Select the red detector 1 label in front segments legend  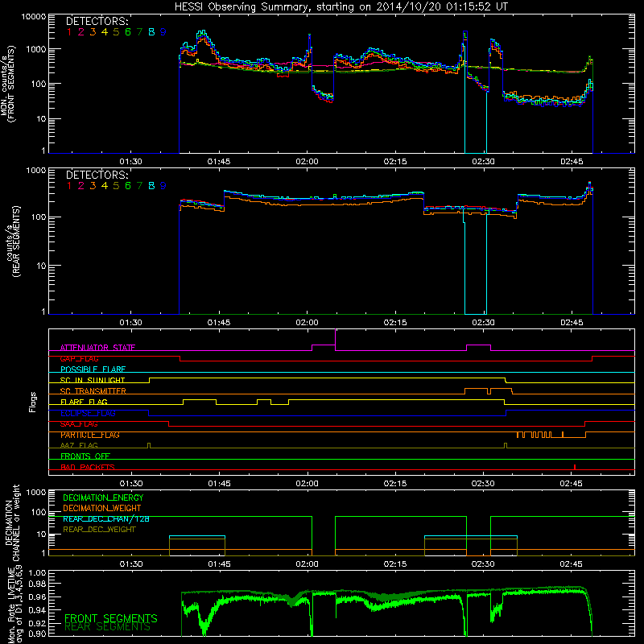click(69, 32)
